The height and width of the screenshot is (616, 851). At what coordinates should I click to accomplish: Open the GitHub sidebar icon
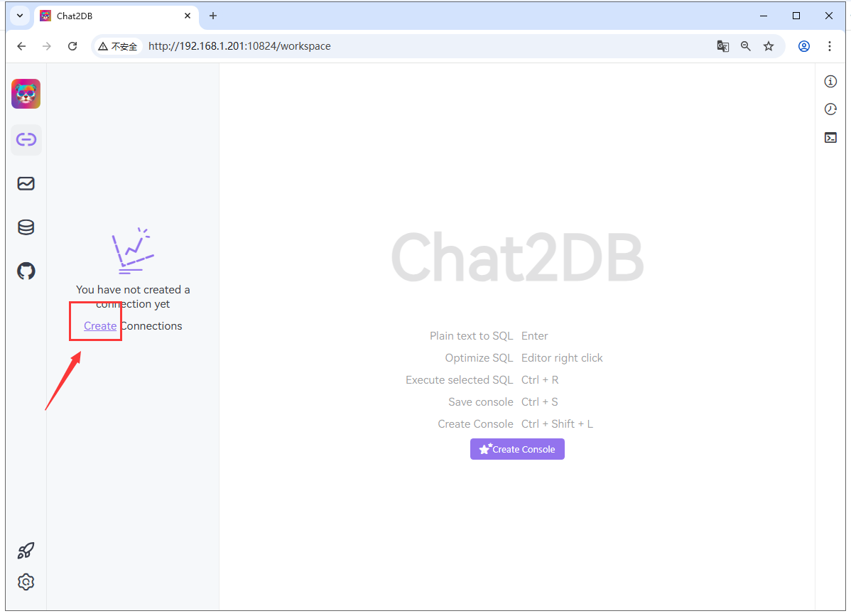pos(26,271)
